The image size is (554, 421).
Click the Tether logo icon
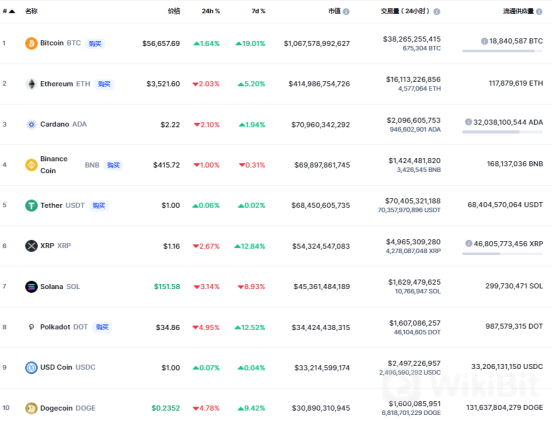(31, 205)
